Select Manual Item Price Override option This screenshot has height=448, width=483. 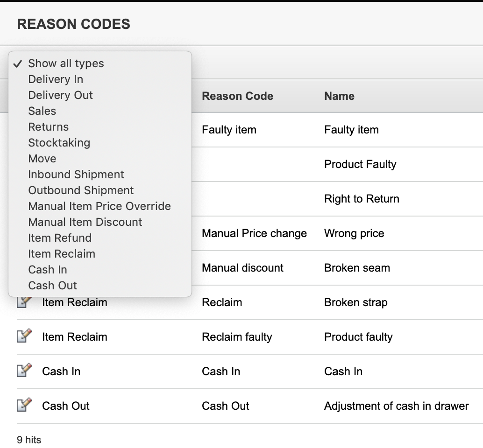[99, 206]
